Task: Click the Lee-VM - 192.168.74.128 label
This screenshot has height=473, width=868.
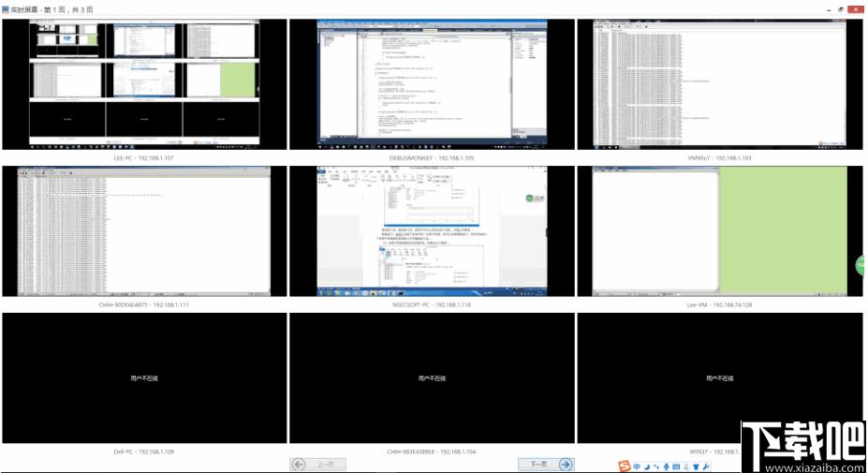Action: tap(720, 304)
